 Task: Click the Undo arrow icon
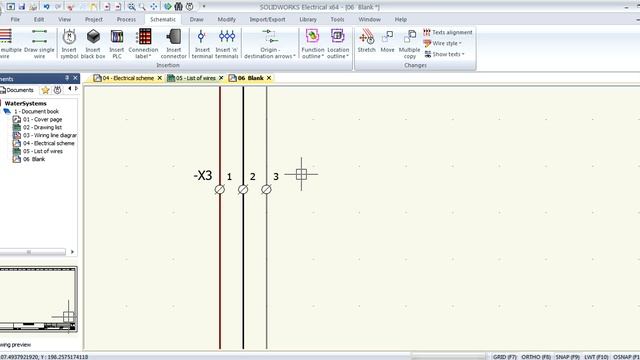pos(46,7)
